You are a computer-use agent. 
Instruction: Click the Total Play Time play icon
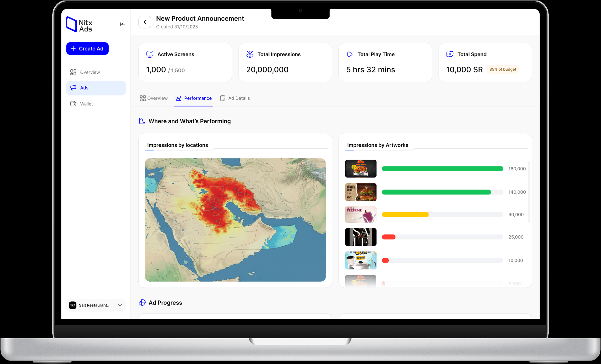(350, 54)
